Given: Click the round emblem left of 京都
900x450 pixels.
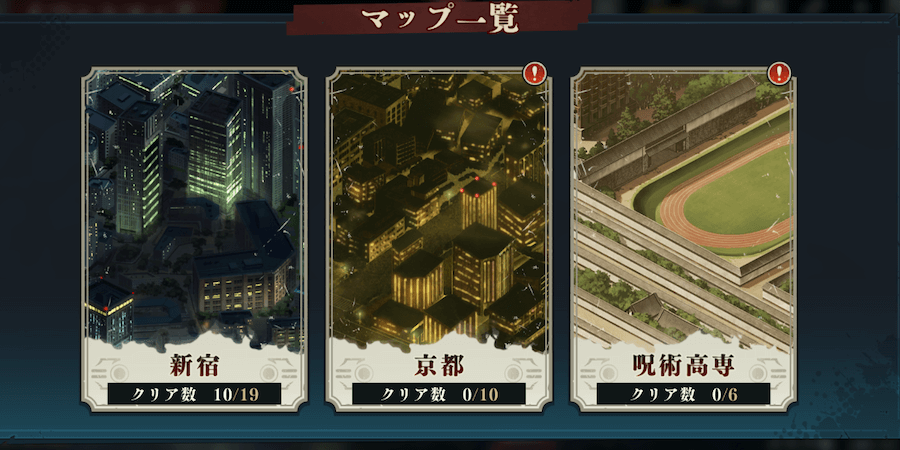Looking at the screenshot, I should click(x=364, y=373).
